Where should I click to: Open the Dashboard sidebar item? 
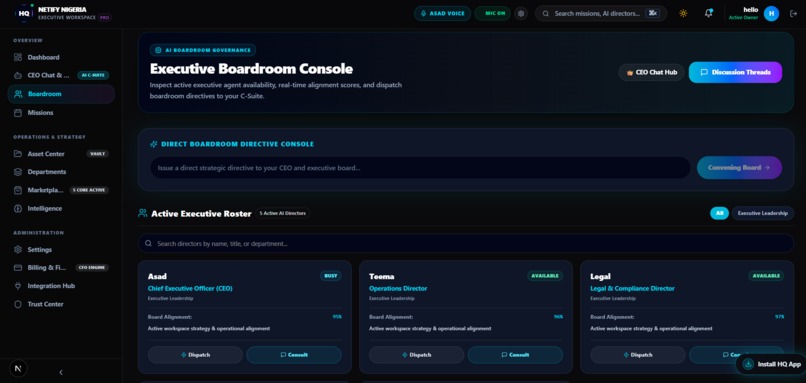[x=61, y=57]
